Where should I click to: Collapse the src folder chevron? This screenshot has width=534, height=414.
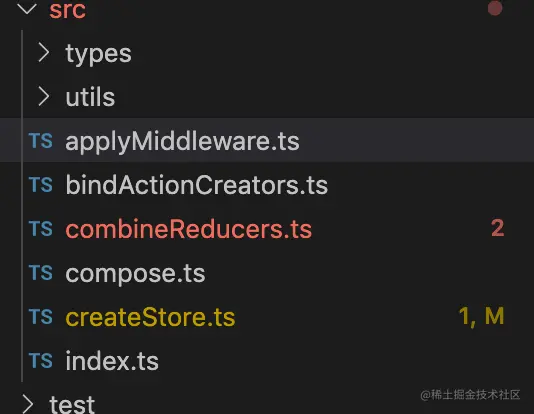tap(27, 8)
